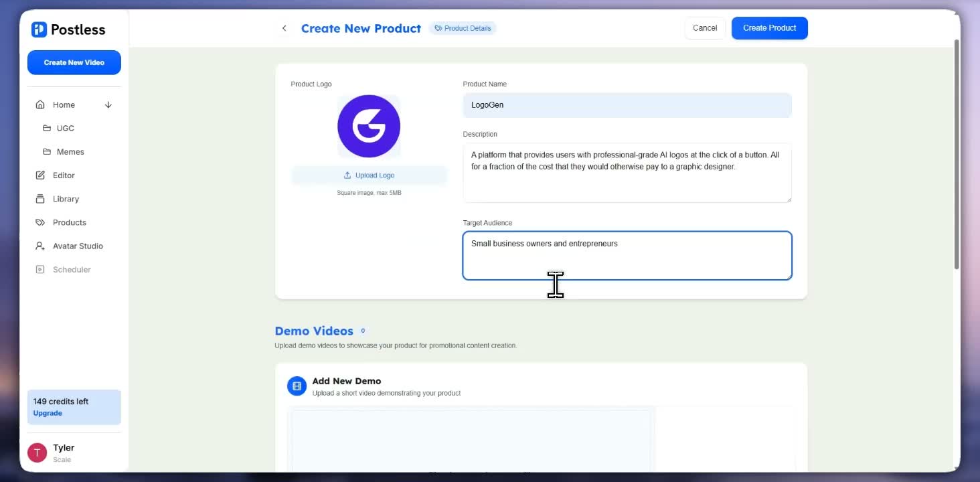The image size is (980, 482).
Task: Click the Add New Demo film icon
Action: pos(297,386)
